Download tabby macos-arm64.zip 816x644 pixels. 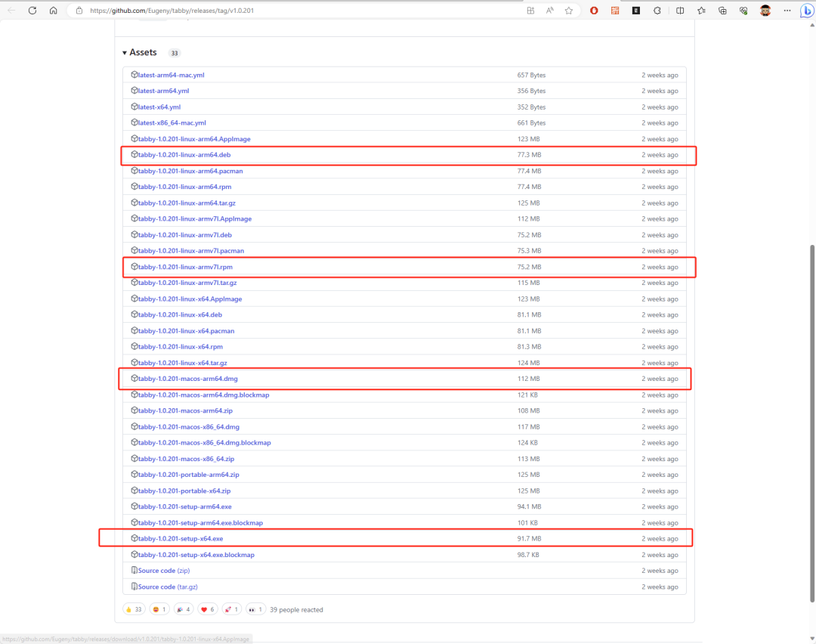tap(185, 410)
